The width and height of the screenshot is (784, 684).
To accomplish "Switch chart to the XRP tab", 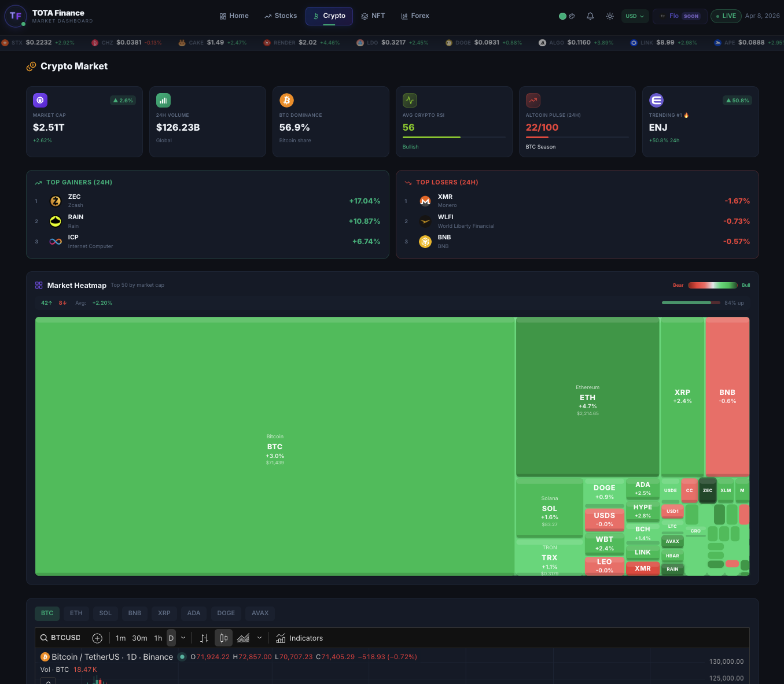I will pyautogui.click(x=164, y=613).
